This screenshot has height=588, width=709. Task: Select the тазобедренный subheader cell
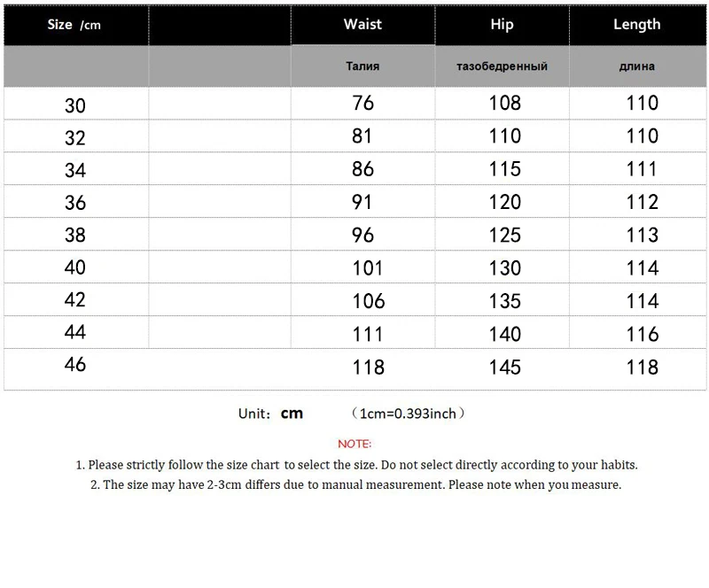502,66
